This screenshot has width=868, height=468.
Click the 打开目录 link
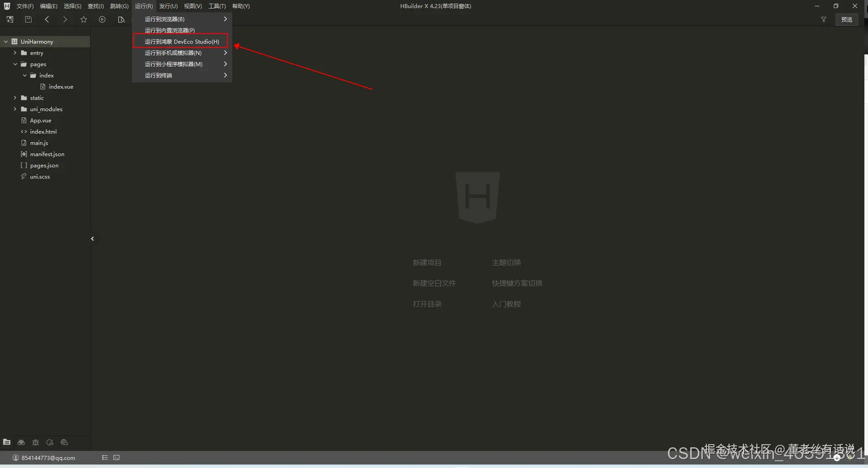[427, 304]
